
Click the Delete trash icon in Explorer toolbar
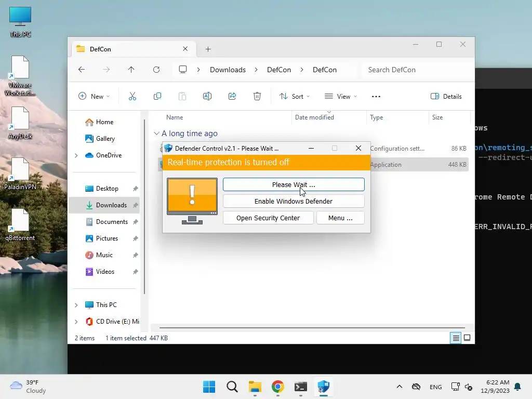tap(257, 96)
